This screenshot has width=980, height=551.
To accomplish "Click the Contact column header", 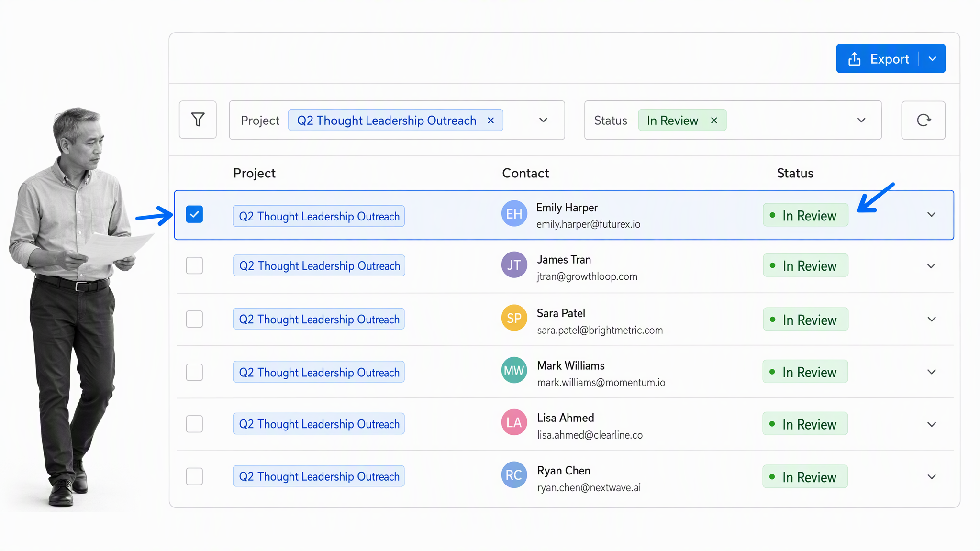I will pos(525,173).
